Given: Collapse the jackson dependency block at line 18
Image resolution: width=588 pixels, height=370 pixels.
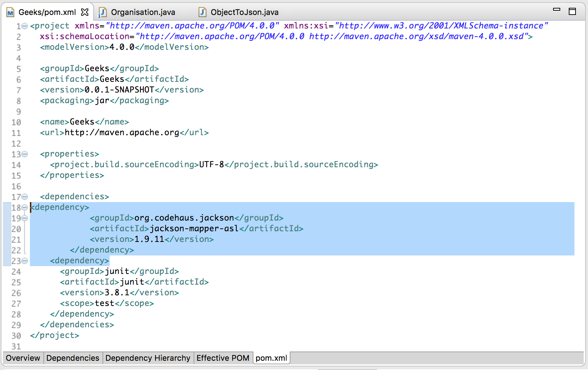Looking at the screenshot, I should click(x=24, y=207).
